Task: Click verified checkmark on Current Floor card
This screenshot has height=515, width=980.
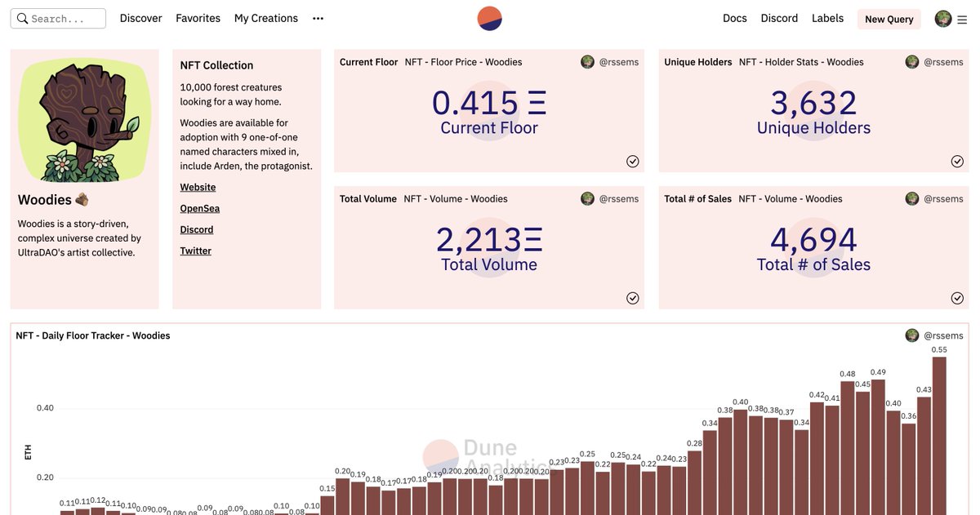Action: click(633, 161)
